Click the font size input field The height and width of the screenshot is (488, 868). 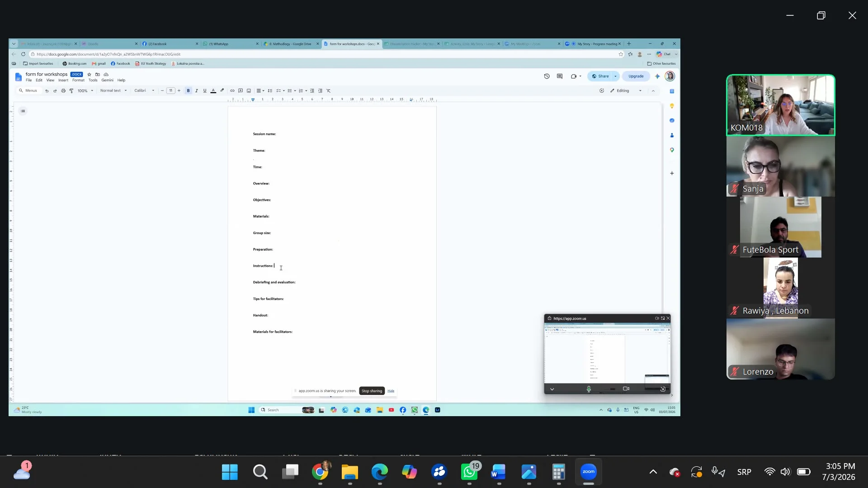(x=171, y=91)
